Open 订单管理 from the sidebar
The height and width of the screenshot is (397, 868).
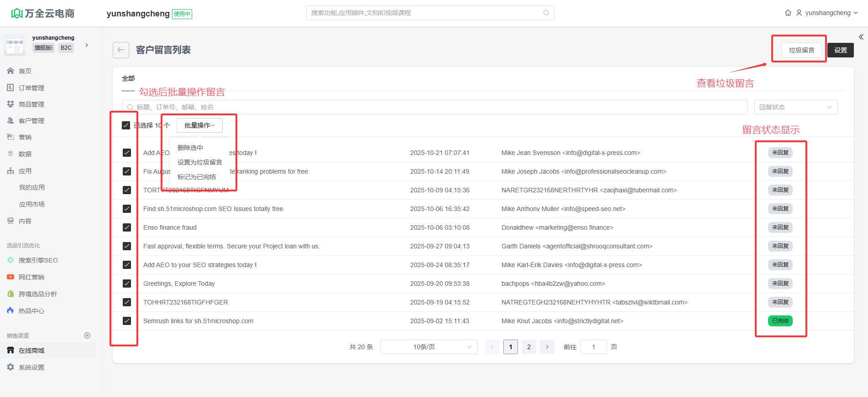coord(31,88)
